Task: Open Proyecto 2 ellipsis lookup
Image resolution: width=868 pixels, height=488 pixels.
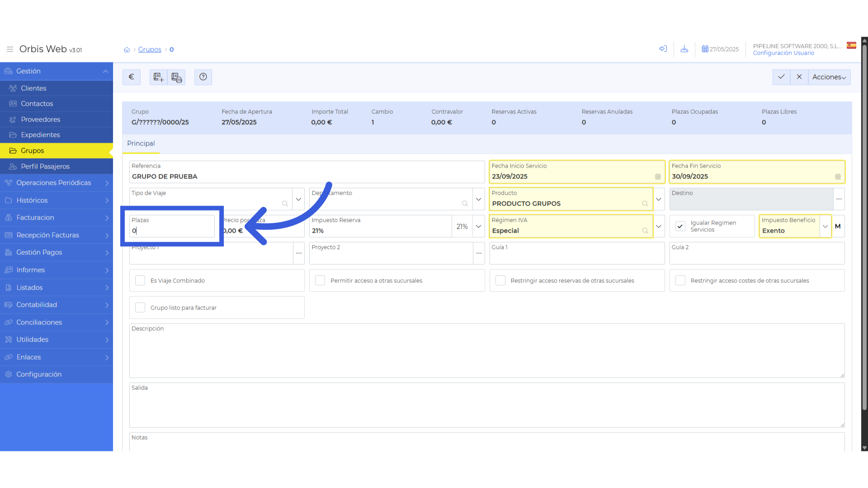Action: (479, 253)
